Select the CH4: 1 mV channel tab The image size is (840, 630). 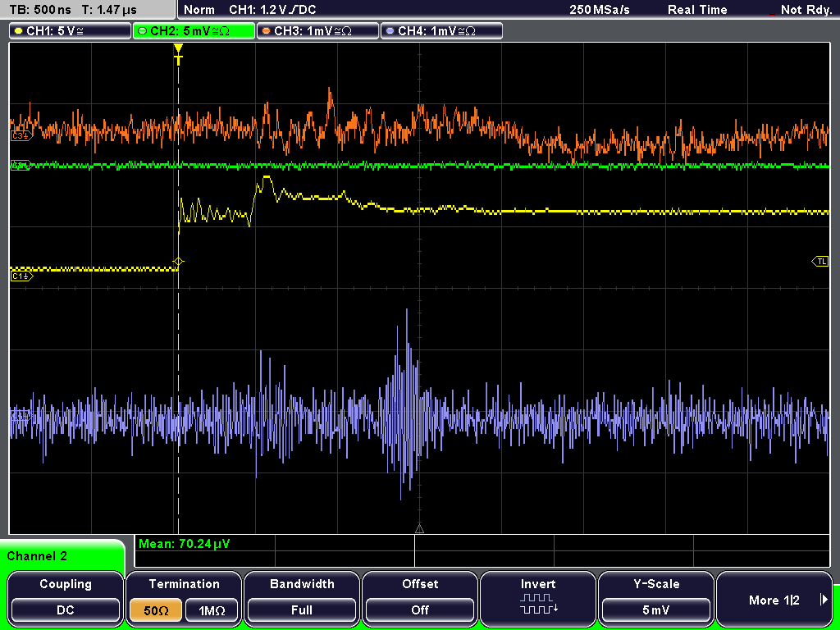click(x=441, y=30)
